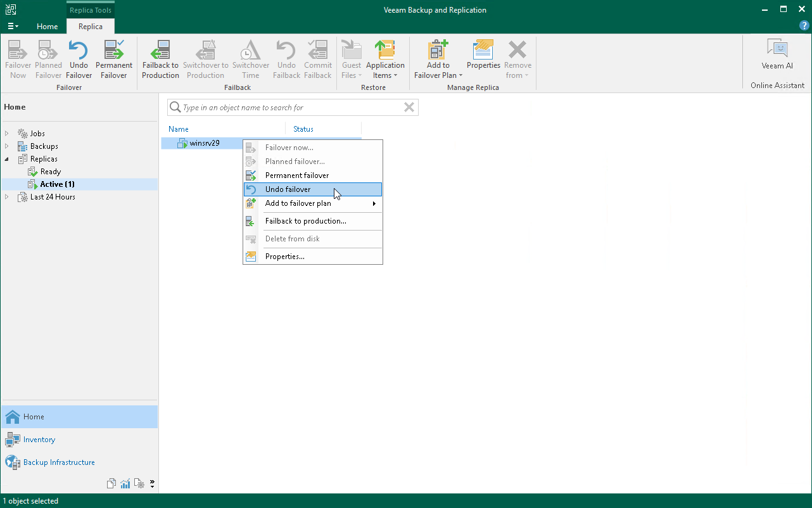
Task: Expand the Last 24 Hours node arrow
Action: pyautogui.click(x=7, y=197)
